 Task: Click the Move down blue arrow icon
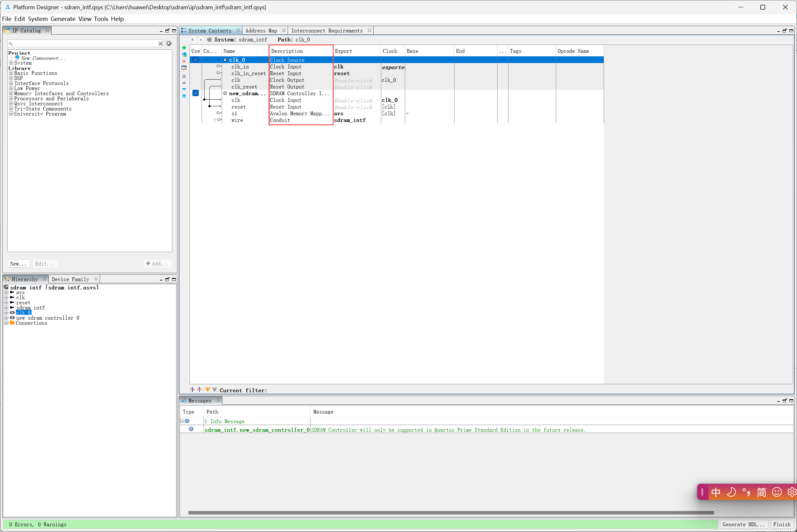(x=184, y=89)
